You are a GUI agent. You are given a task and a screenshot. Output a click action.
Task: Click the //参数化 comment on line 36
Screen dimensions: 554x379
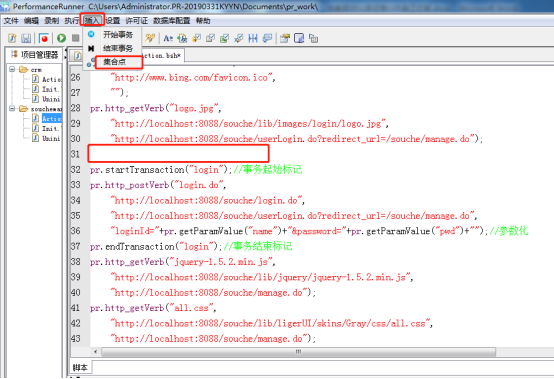[508, 231]
